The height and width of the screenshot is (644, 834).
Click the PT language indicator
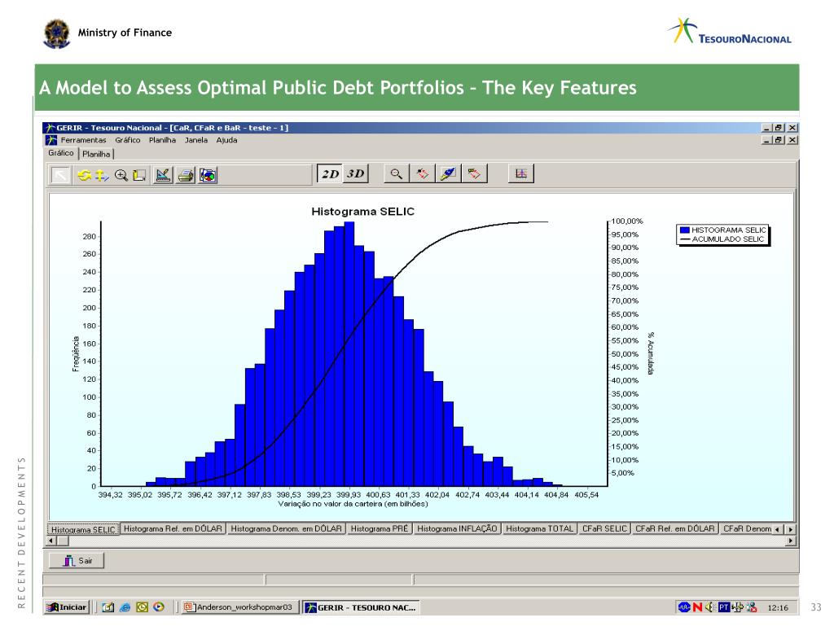(724, 607)
